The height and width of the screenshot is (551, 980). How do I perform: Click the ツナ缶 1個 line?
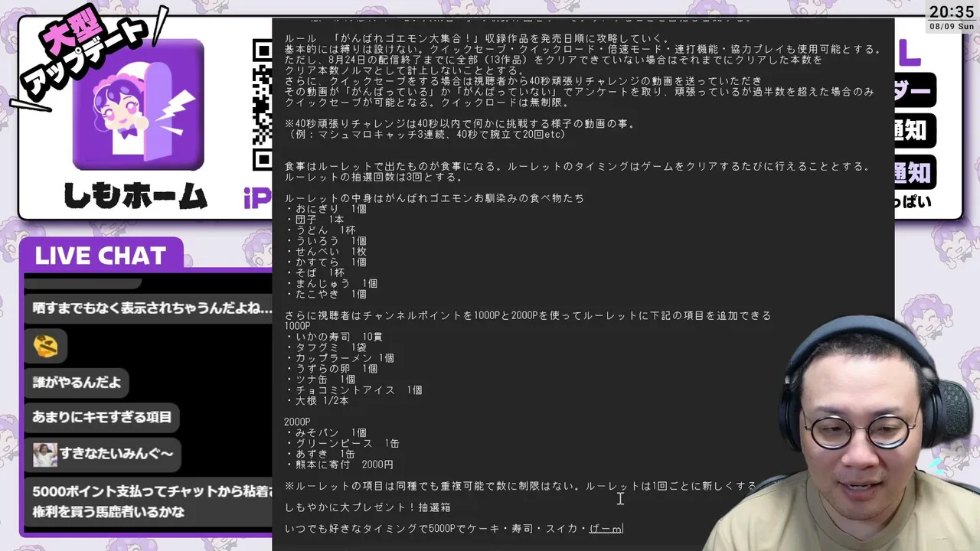coord(320,380)
